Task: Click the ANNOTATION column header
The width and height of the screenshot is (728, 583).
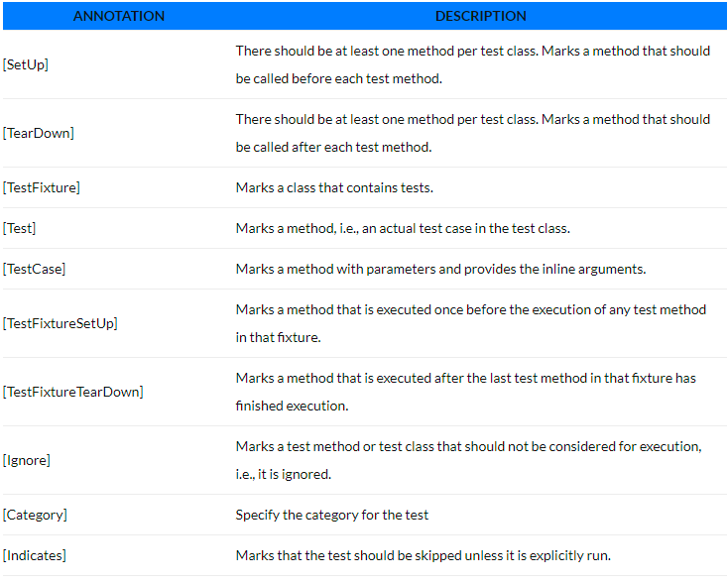Action: [119, 16]
